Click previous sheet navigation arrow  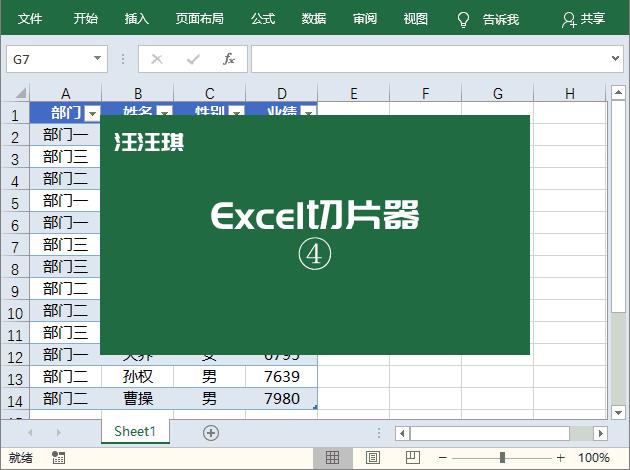click(x=30, y=433)
